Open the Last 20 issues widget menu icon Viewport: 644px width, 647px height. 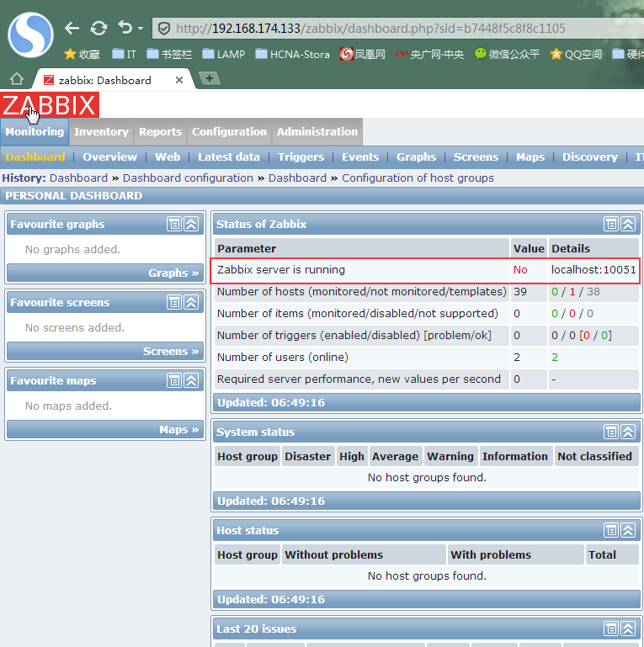(x=611, y=628)
